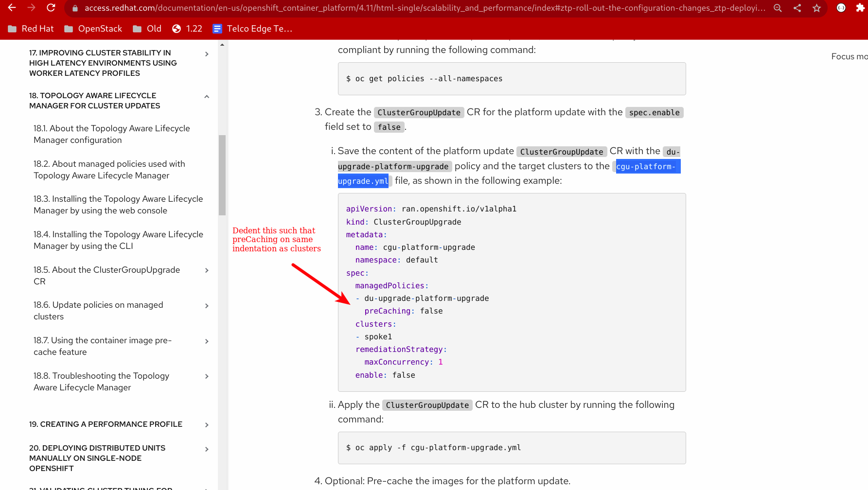Bookmark this page with the star icon
Viewport: 868px width, 490px height.
(x=816, y=8)
